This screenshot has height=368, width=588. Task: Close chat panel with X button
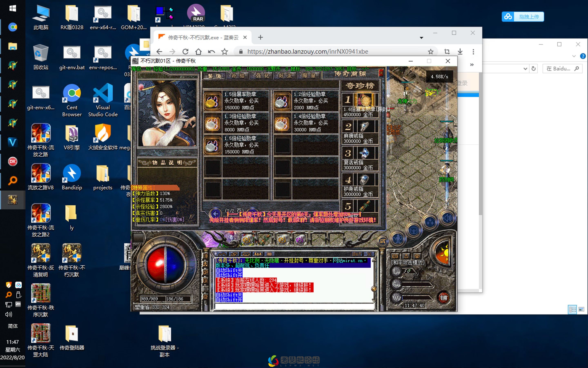(369, 254)
